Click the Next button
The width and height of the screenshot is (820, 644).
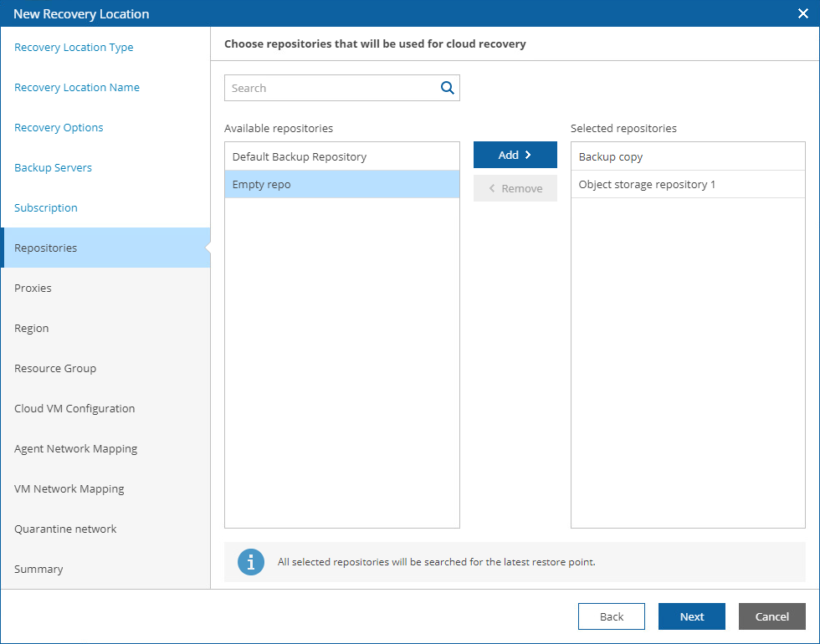click(691, 616)
